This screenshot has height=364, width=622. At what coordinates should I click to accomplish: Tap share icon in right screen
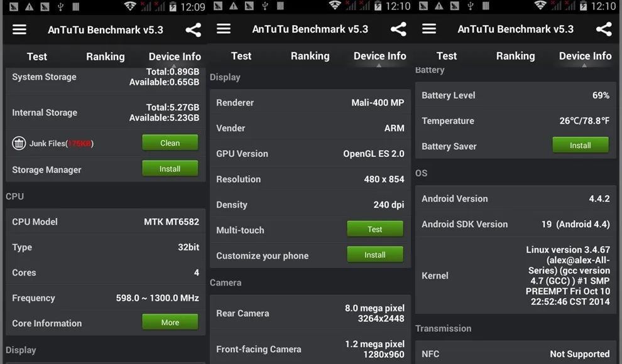604,29
